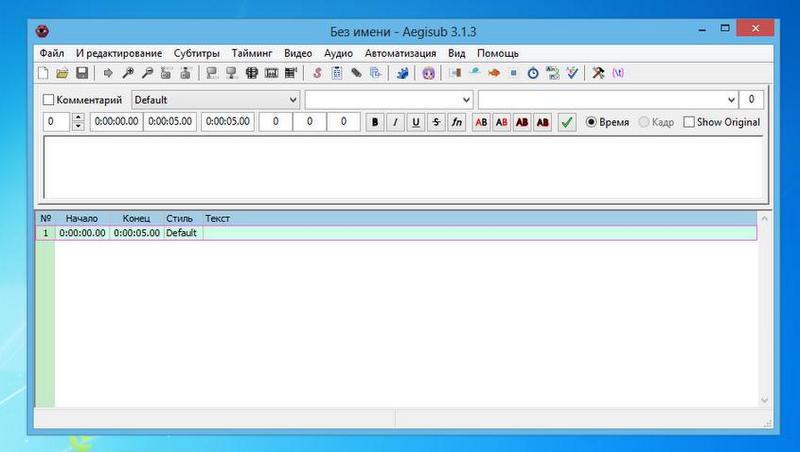
Task: Open the actor name combo box
Action: 389,100
